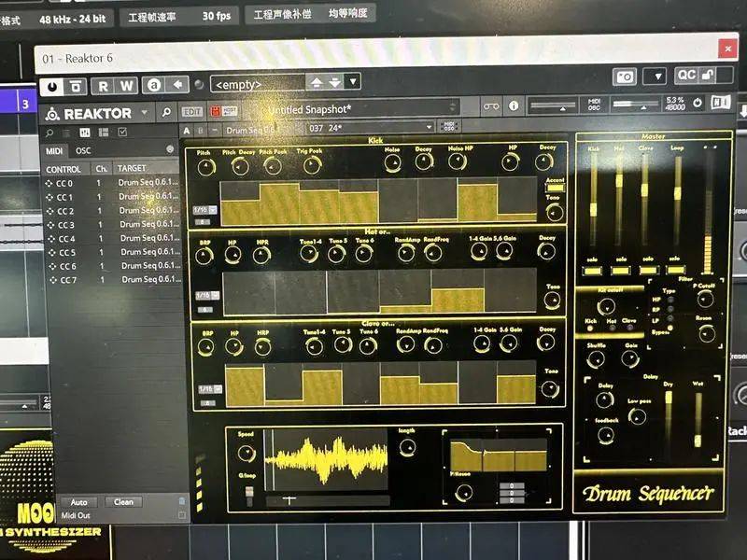
Task: Switch A/B comparison with the 'a' button
Action: (153, 85)
